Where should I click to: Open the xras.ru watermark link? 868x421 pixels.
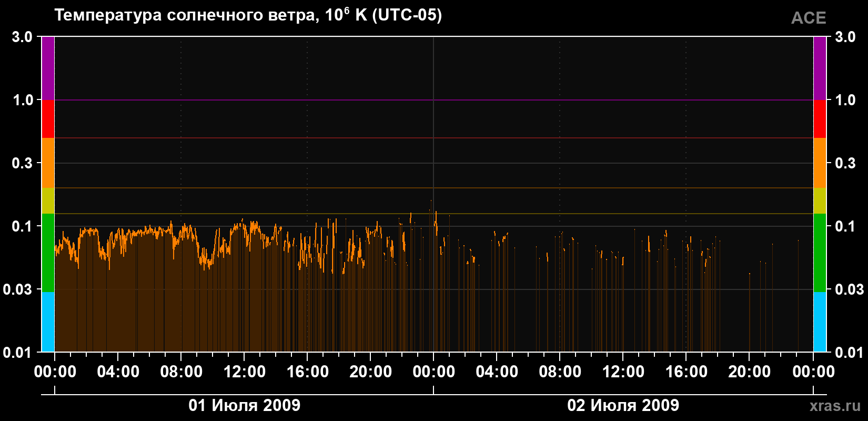(x=835, y=406)
